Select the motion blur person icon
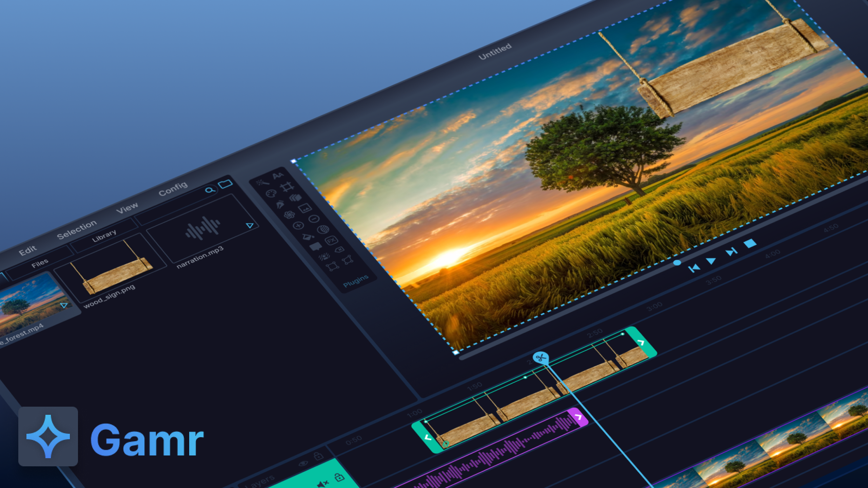 click(324, 257)
